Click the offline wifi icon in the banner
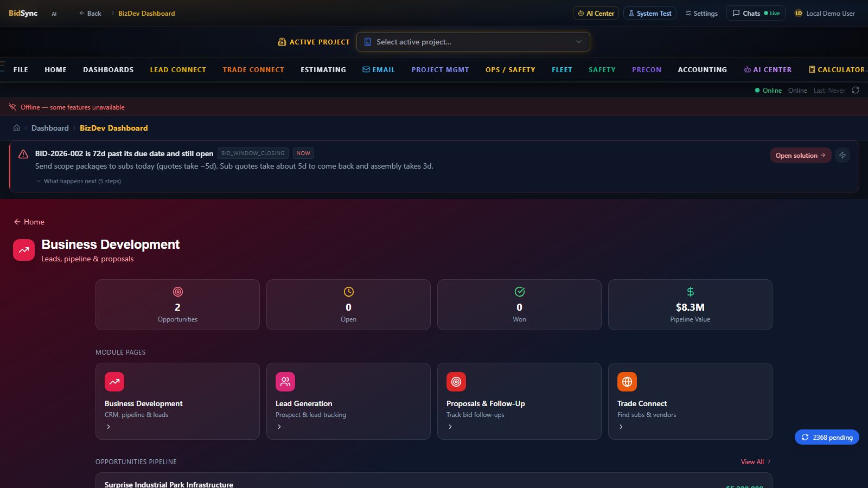The height and width of the screenshot is (488, 868). point(12,107)
